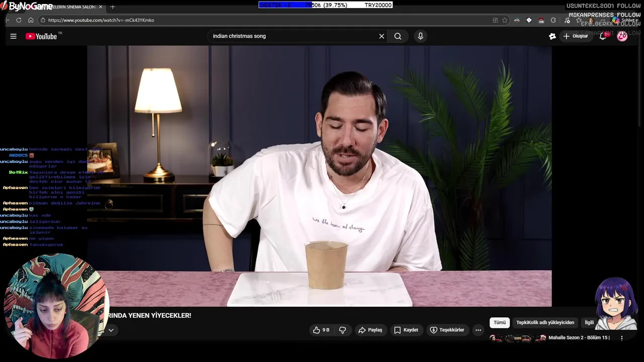The image size is (644, 362).
Task: Expand the channel chevron below the title
Action: (x=111, y=330)
